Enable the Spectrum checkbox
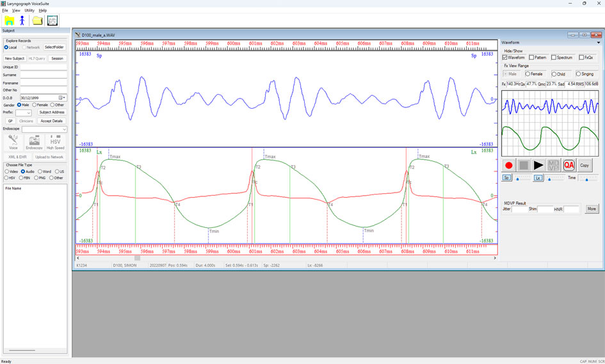 coord(554,58)
